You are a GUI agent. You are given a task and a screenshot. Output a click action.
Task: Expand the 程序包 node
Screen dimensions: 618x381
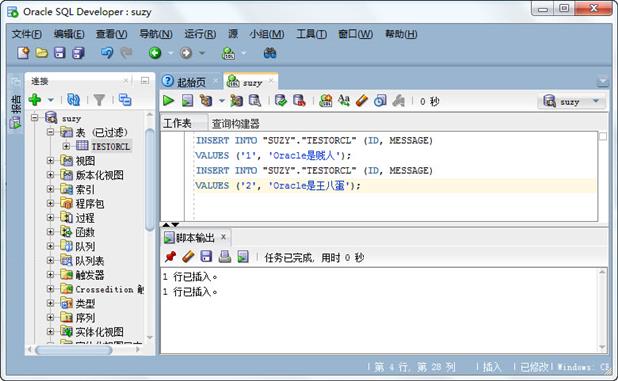(x=50, y=203)
